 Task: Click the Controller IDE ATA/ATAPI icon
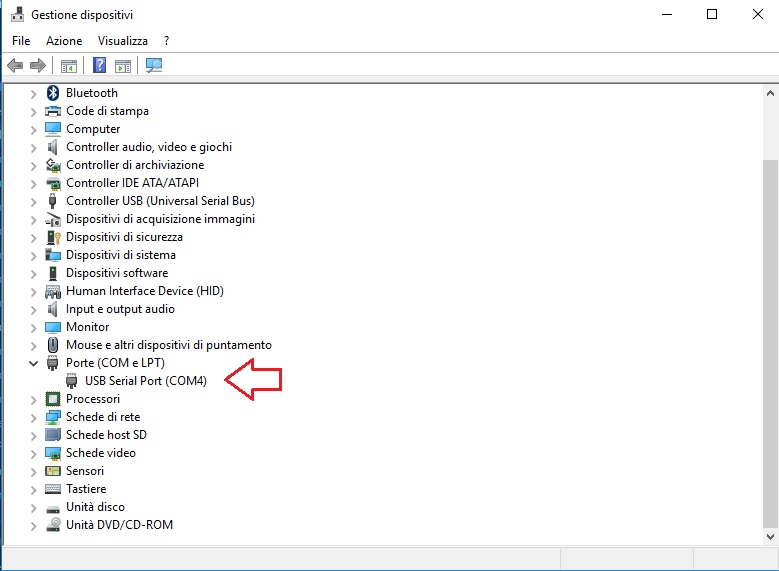(53, 183)
